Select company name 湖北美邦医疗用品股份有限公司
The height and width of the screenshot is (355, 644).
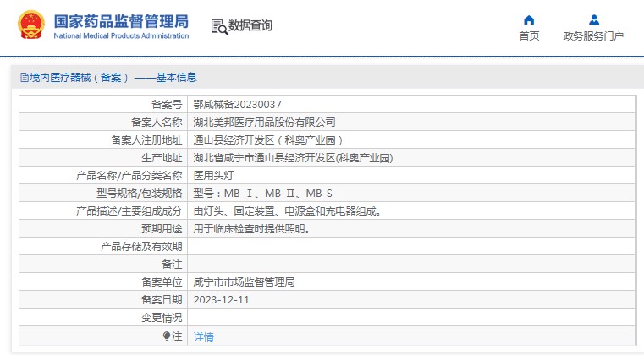coord(265,122)
